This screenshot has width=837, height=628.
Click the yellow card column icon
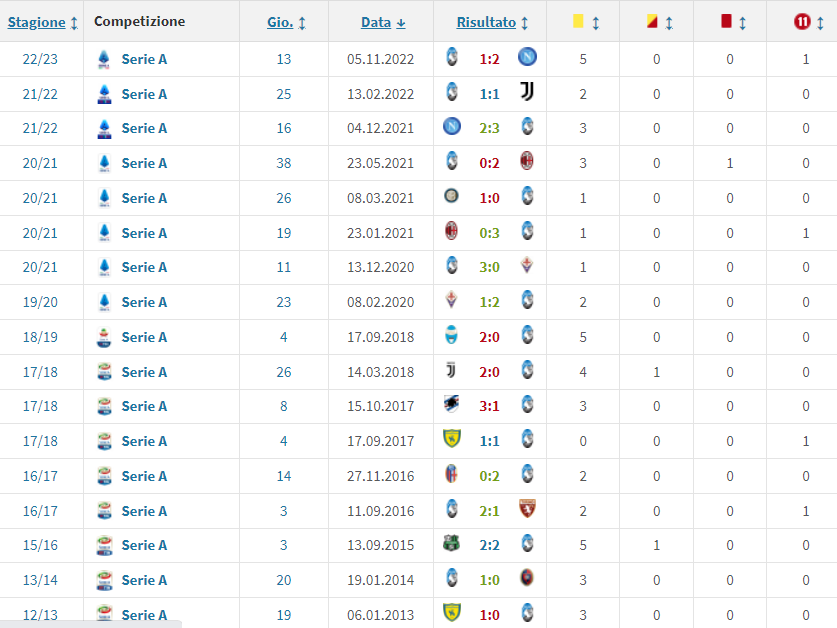[x=578, y=21]
